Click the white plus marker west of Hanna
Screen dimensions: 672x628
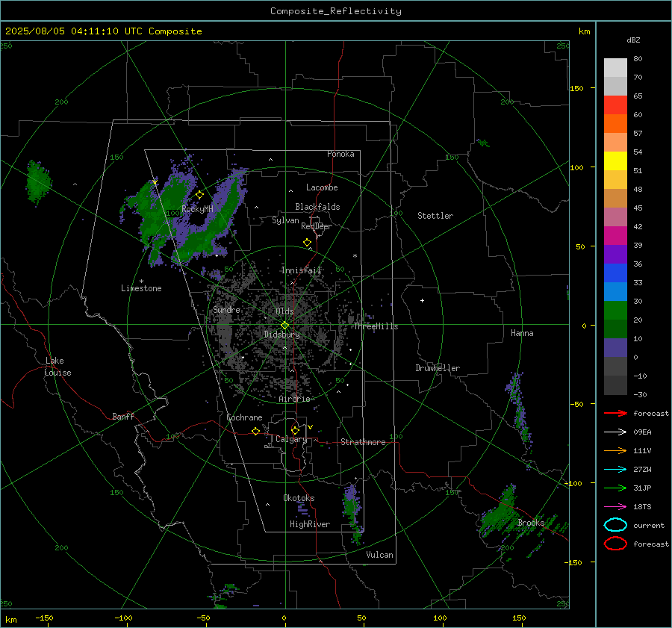tap(422, 300)
